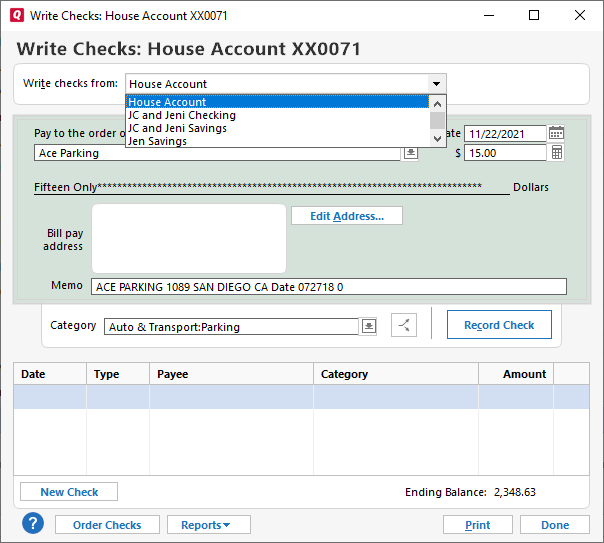Open the amount calculator icon
Viewport: 604px width, 543px height.
click(x=557, y=153)
